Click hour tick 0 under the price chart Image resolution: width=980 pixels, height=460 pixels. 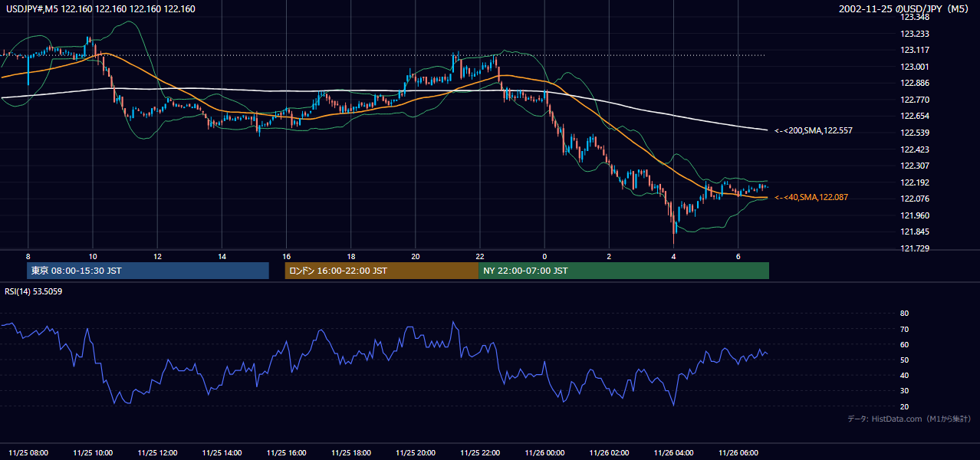tap(544, 255)
